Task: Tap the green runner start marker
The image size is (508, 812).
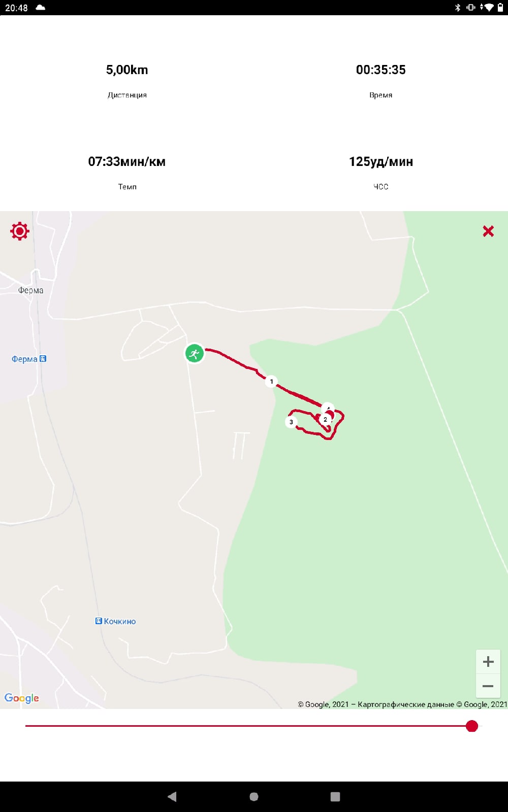Action: [x=194, y=353]
